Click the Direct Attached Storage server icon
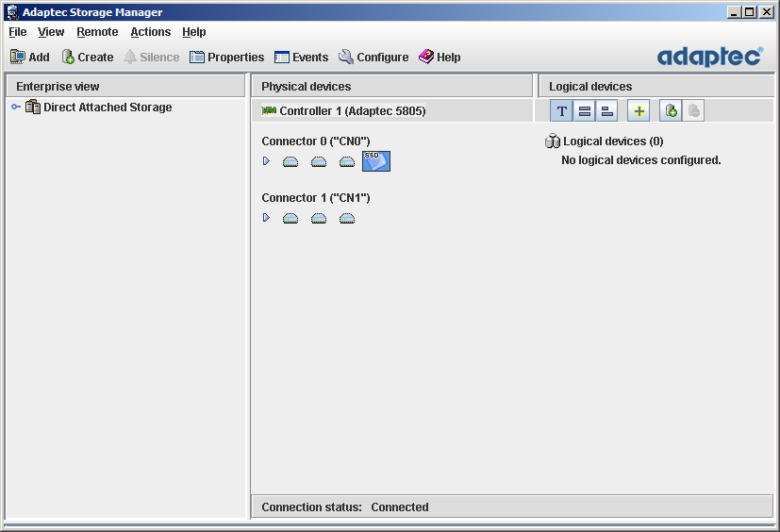 coord(33,107)
